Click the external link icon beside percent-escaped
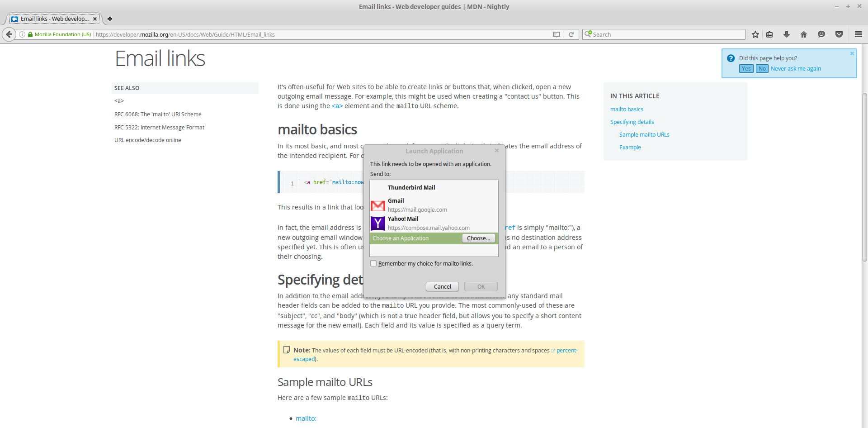 [x=553, y=351]
